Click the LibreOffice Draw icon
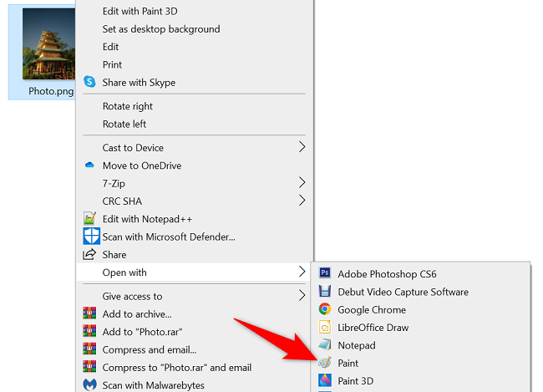Viewport: 543px width, 392px height. [x=324, y=328]
